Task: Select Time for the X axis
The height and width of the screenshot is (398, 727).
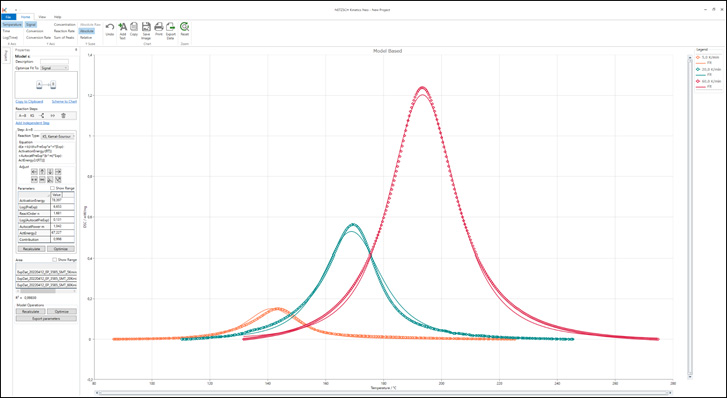Action: click(6, 31)
